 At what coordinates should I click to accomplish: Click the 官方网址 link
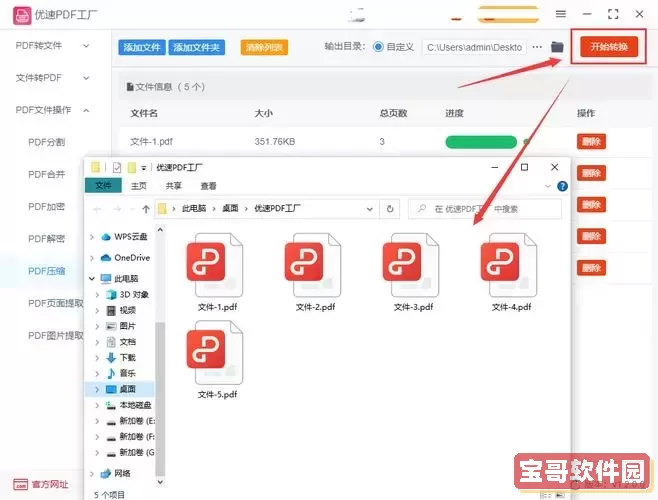pyautogui.click(x=50, y=484)
